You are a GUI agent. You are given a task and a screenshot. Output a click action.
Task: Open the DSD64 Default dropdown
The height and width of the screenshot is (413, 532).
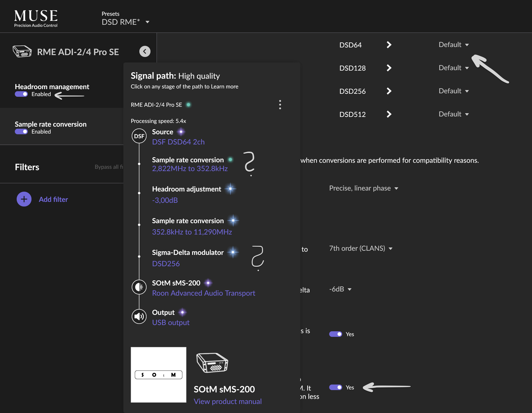click(x=453, y=45)
